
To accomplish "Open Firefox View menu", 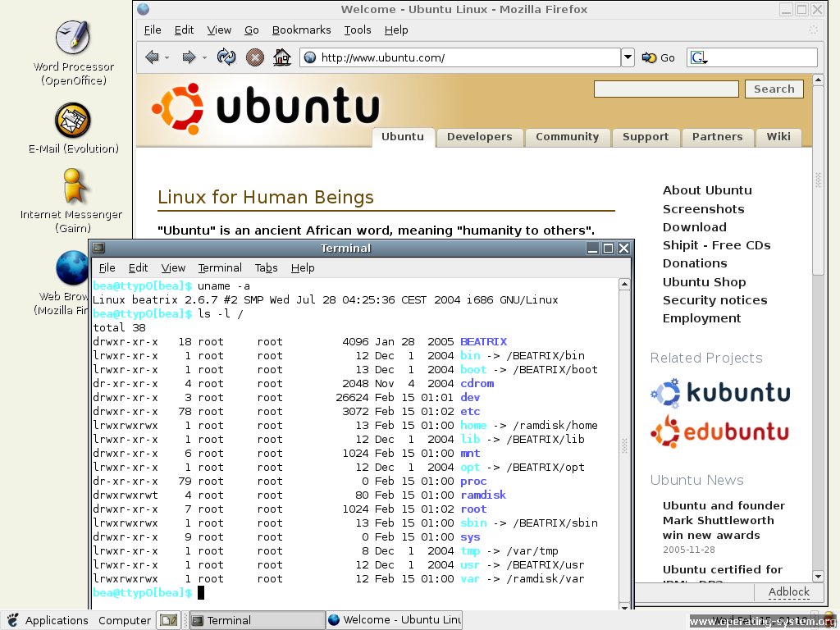I will click(219, 30).
